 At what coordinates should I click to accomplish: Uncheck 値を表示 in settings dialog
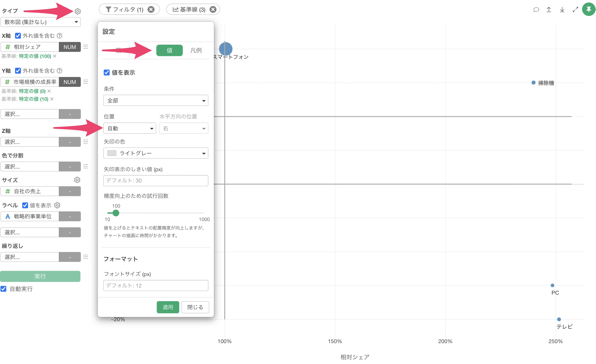tap(107, 72)
